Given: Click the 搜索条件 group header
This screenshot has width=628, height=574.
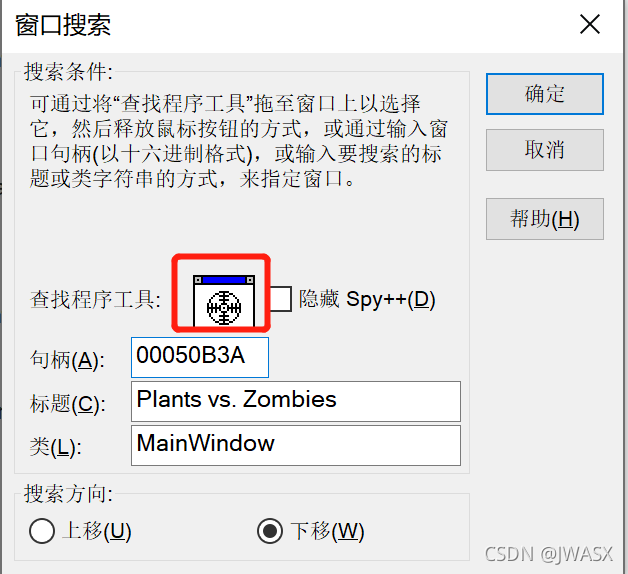Looking at the screenshot, I should 68,72.
